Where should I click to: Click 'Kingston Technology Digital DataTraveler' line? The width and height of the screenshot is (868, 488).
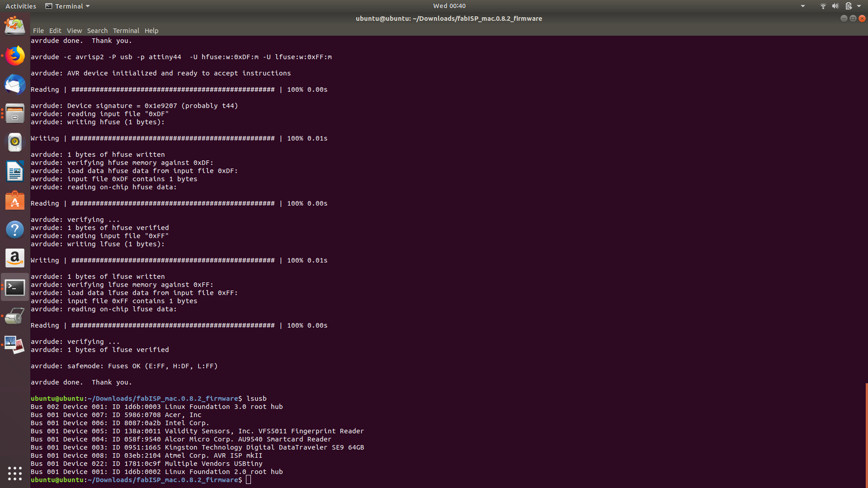[x=197, y=447]
